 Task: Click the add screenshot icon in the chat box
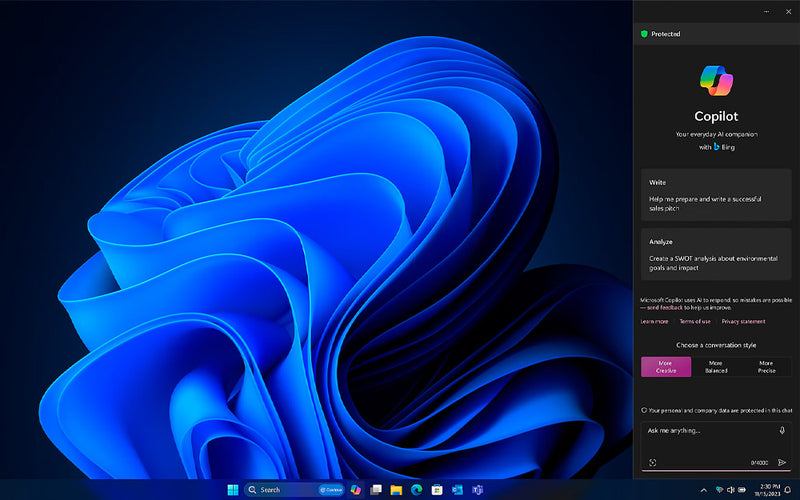tap(652, 462)
